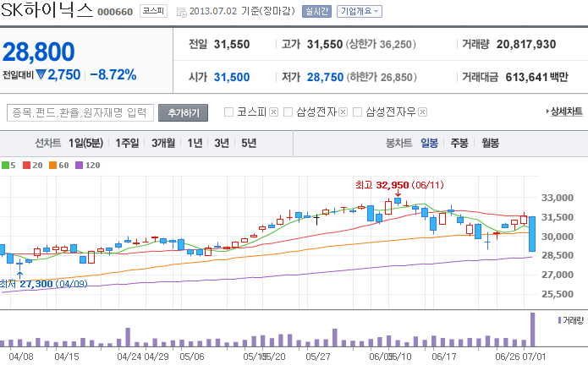Click the current price 28,800
Viewport: 588px width, 365px height.
click(39, 52)
